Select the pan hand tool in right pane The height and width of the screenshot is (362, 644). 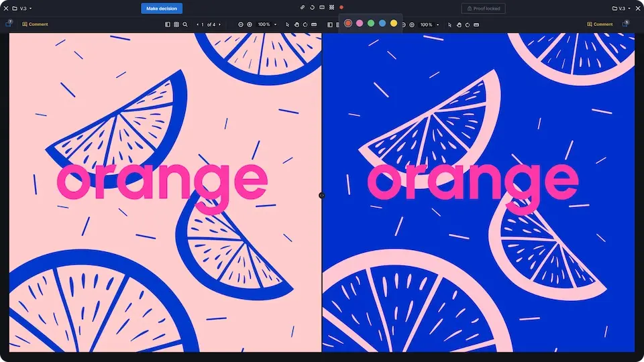click(x=459, y=24)
